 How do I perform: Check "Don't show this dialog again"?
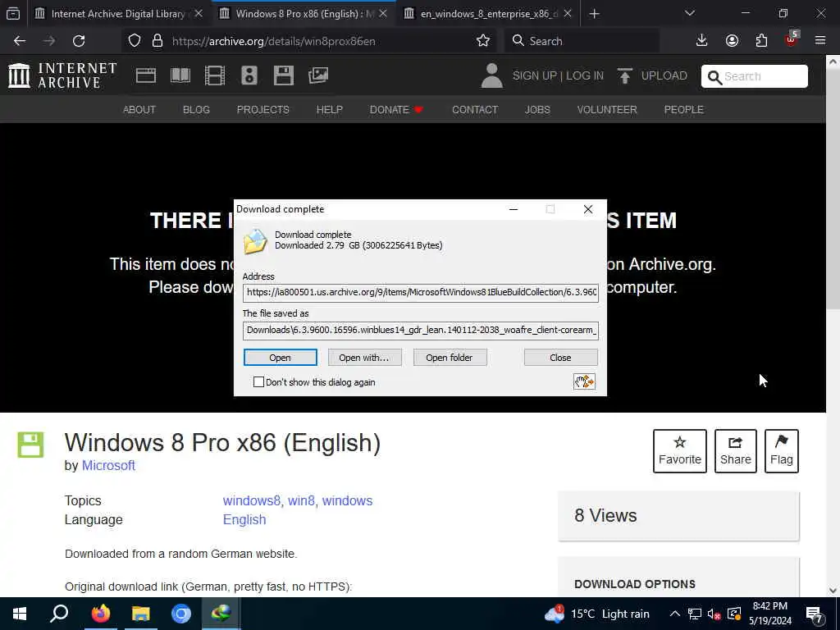point(258,382)
